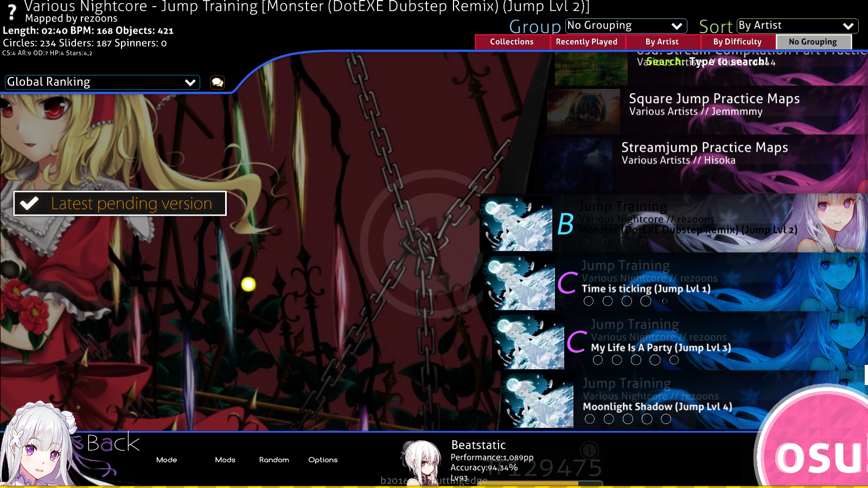Open the Group No Grouping dropdown

coord(626,25)
